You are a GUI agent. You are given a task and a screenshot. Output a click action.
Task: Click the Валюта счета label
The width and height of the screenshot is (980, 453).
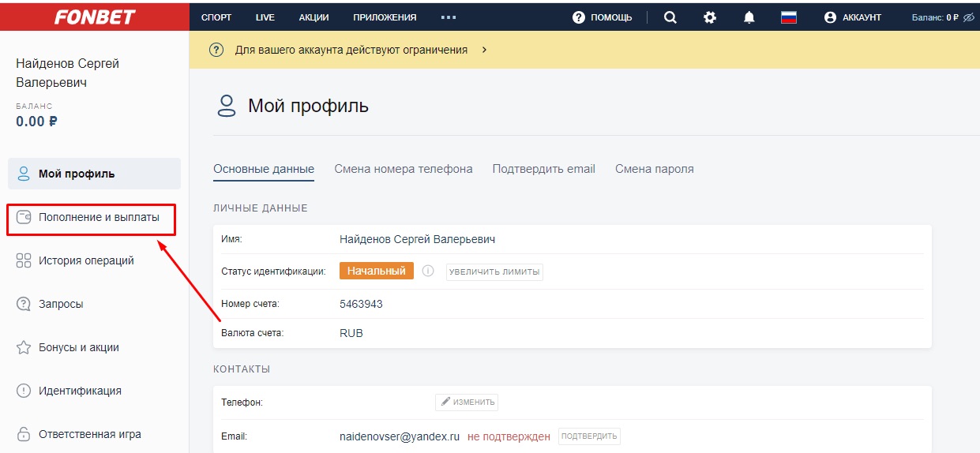(253, 333)
